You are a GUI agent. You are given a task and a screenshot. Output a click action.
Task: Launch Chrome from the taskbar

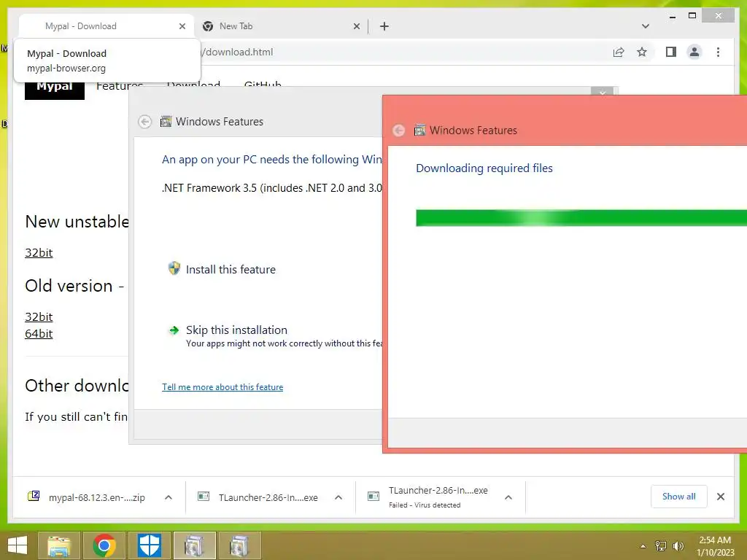[104, 545]
